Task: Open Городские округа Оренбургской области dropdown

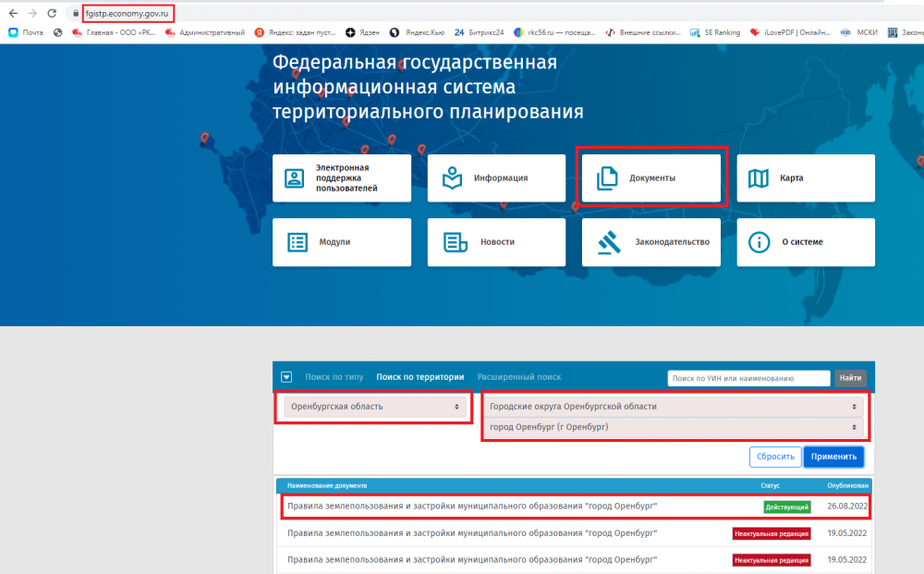Action: click(x=673, y=407)
